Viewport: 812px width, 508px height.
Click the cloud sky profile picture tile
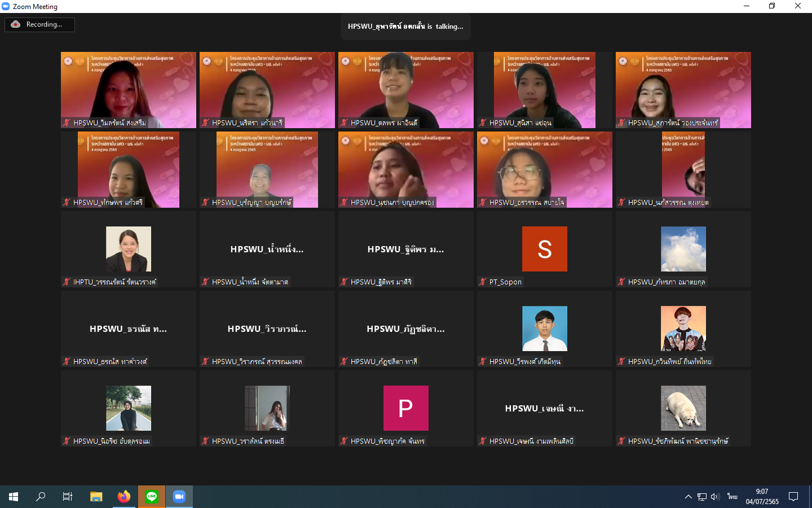coord(683,249)
